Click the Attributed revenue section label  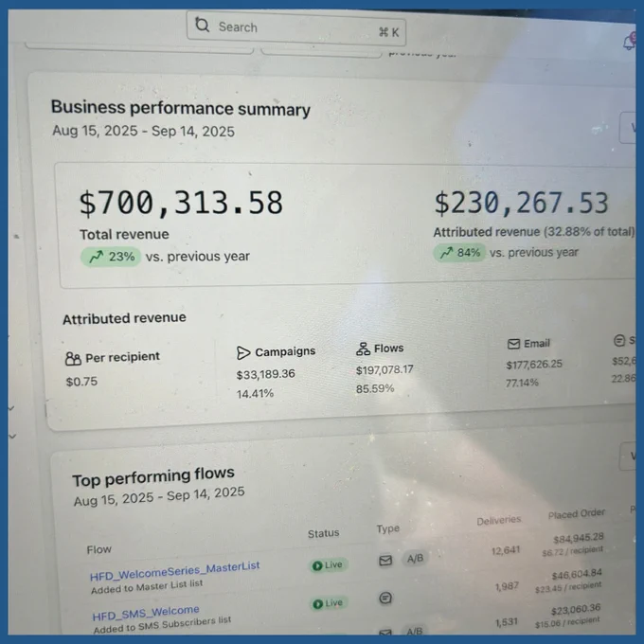point(124,318)
